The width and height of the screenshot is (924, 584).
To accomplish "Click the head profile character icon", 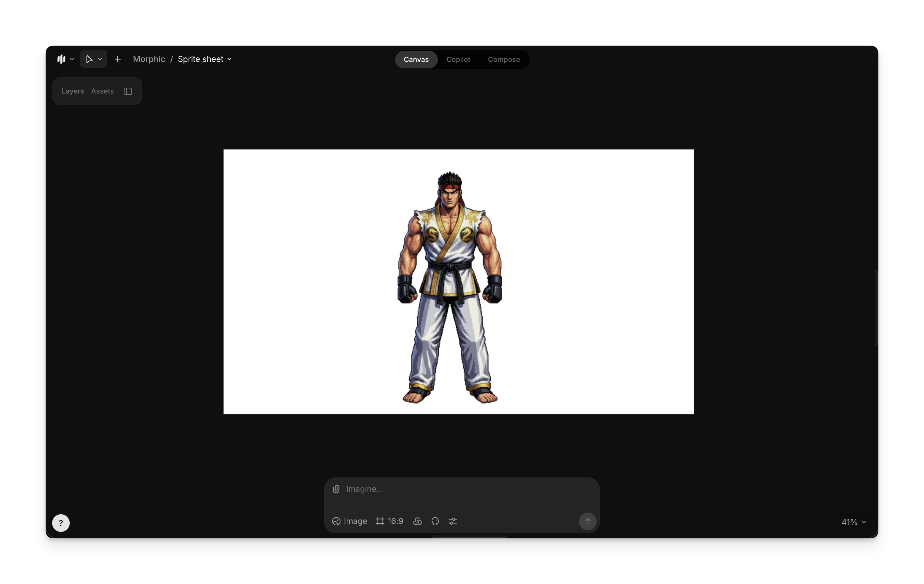I will point(435,521).
